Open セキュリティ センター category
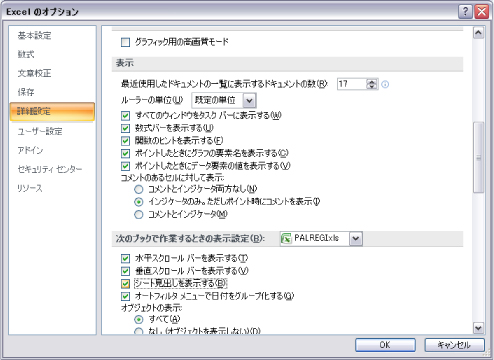The image size is (494, 360). (50, 169)
